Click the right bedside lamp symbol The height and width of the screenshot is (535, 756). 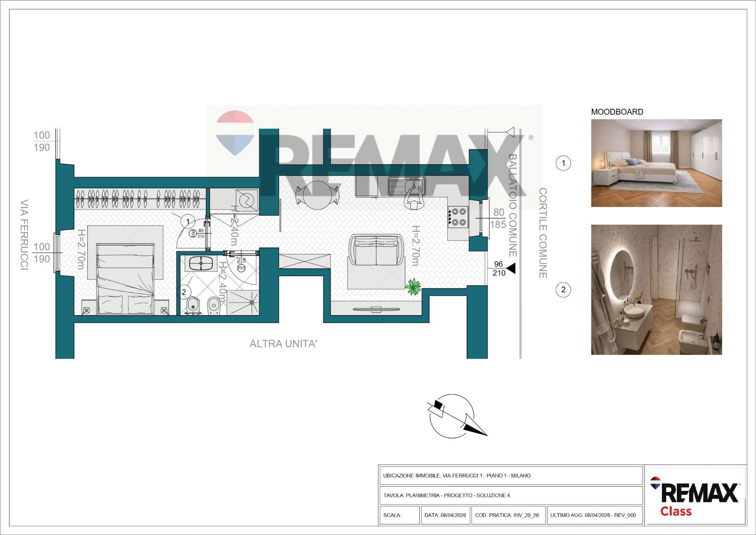[164, 310]
